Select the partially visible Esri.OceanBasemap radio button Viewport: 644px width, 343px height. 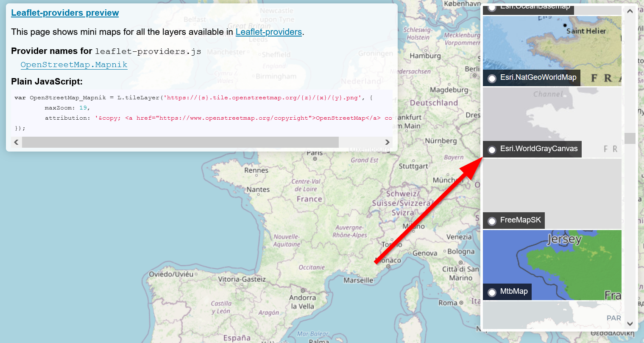coord(492,8)
